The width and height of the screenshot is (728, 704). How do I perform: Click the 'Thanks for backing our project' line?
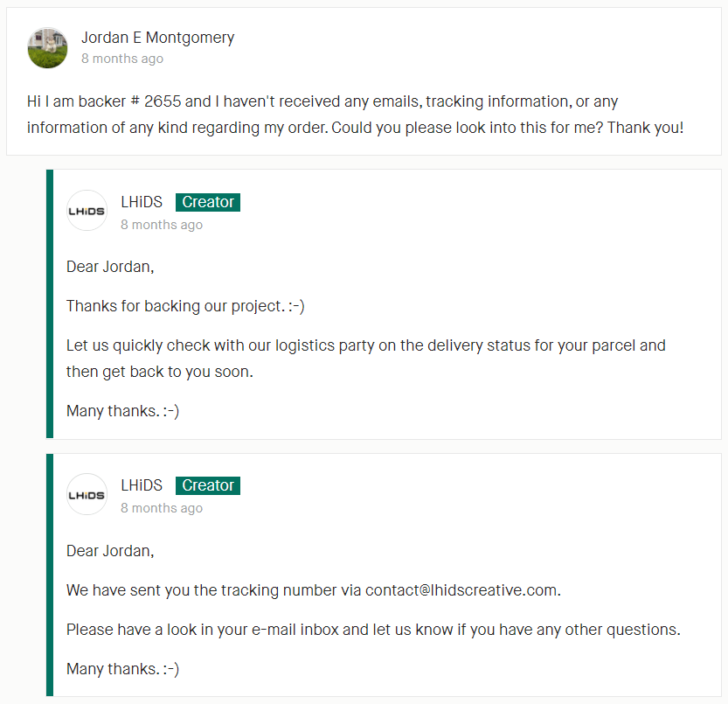[185, 306]
